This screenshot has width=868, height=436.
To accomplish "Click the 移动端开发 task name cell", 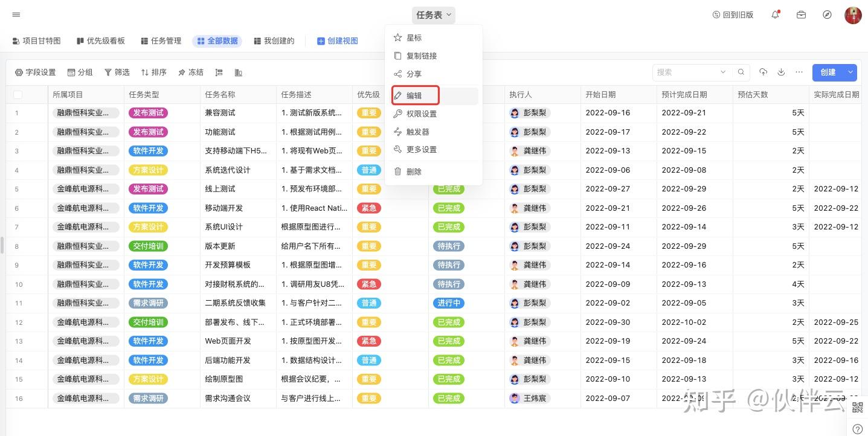I will [x=238, y=208].
